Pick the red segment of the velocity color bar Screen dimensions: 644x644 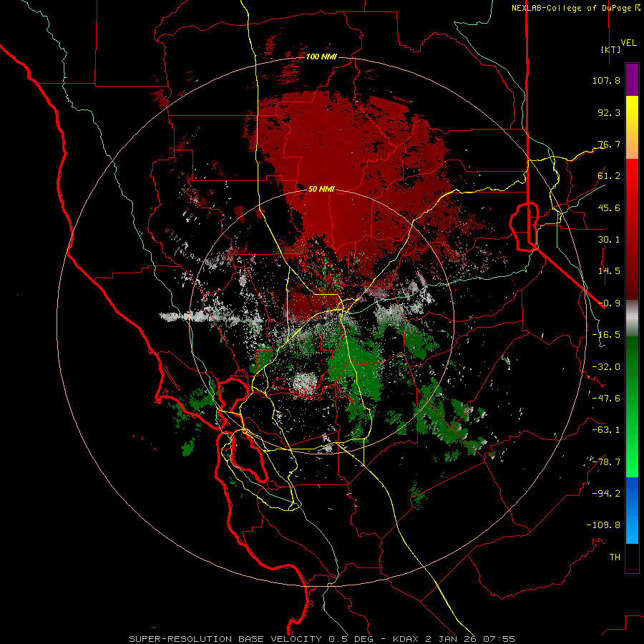632,229
